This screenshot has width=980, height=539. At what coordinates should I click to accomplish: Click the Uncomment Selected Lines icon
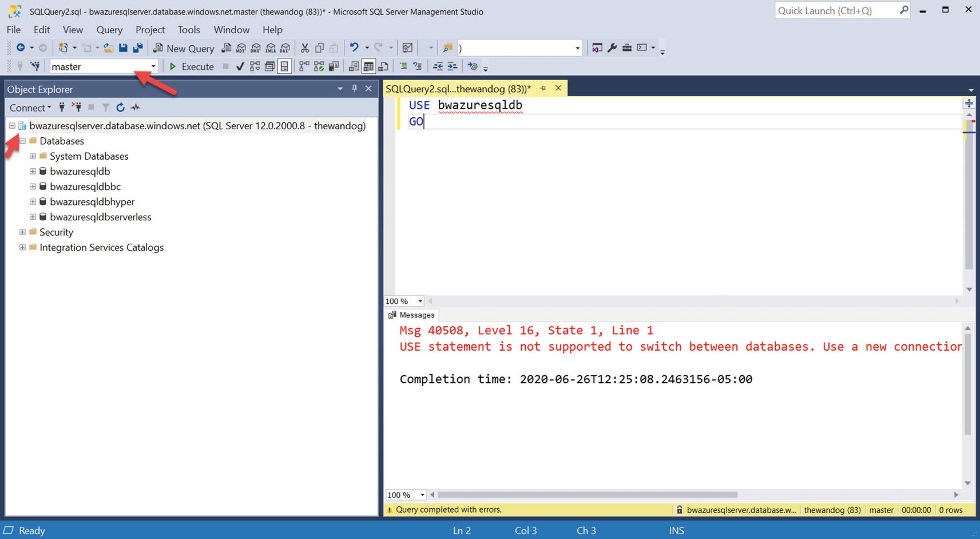(x=418, y=66)
